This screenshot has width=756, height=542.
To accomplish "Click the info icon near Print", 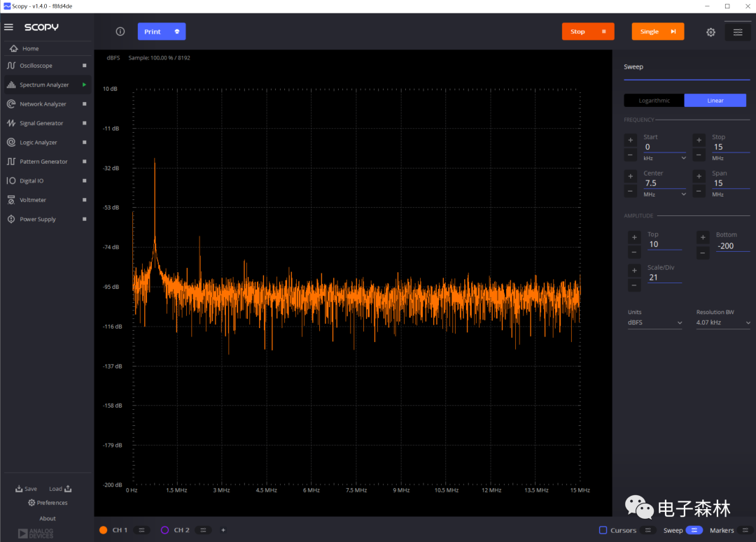I will (120, 31).
